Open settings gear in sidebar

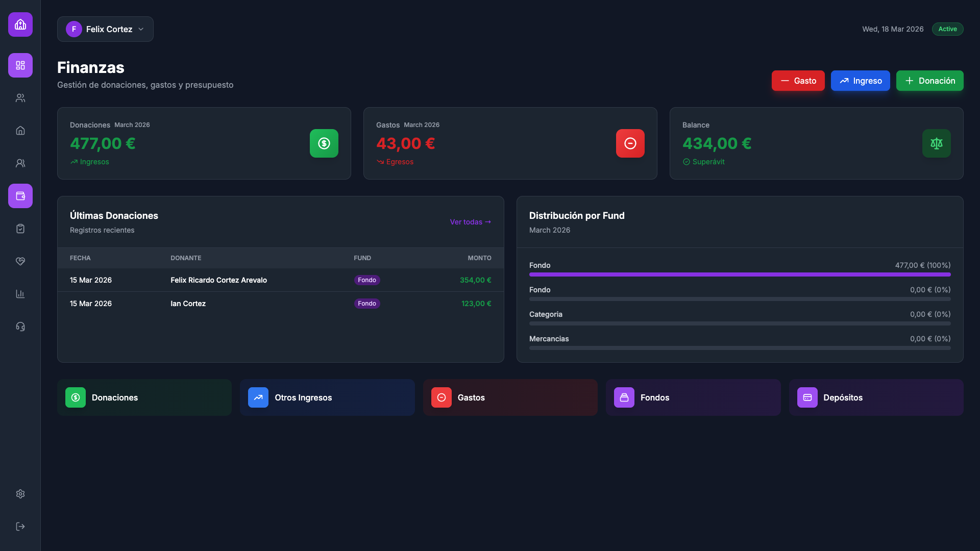pos(20,494)
